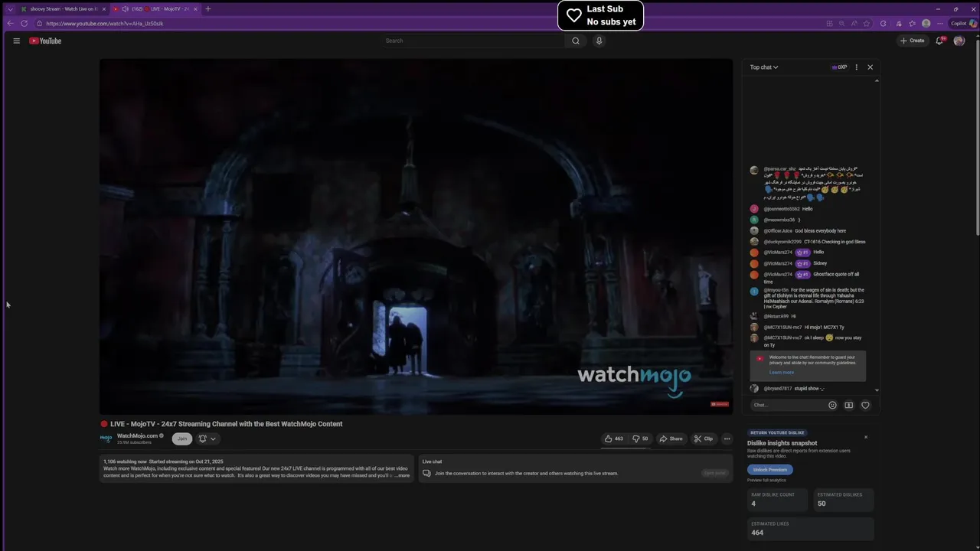
Task: Open the browser apps icon in address bar
Action: (x=829, y=23)
